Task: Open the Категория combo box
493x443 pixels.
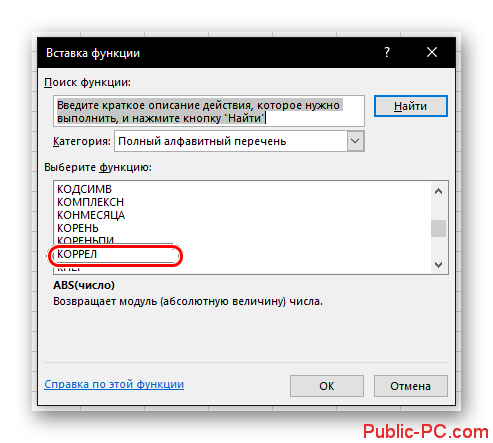Action: pyautogui.click(x=239, y=141)
